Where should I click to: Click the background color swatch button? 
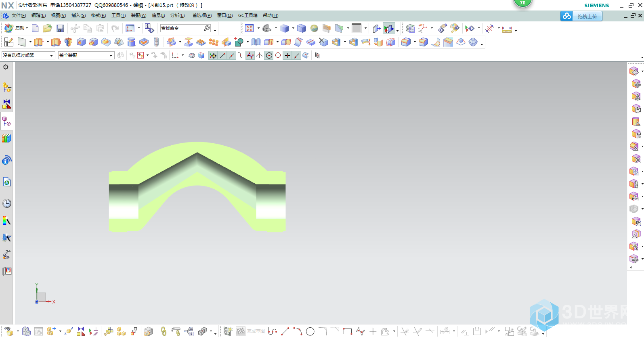357,28
